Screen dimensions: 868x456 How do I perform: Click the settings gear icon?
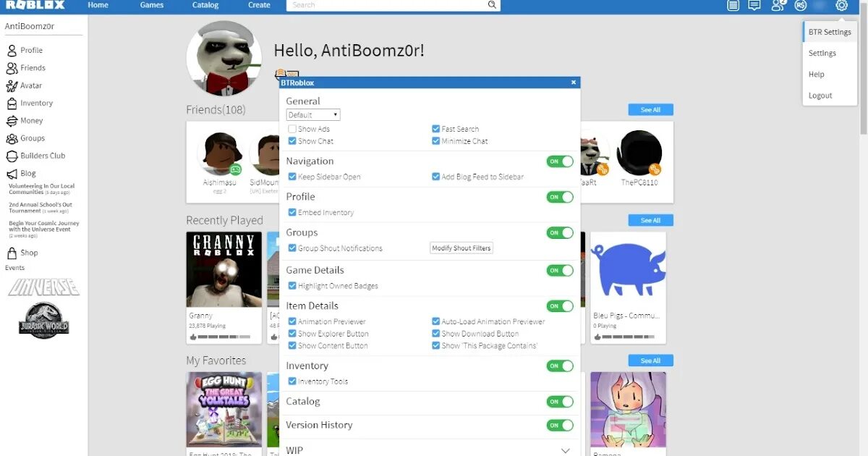[x=841, y=5]
